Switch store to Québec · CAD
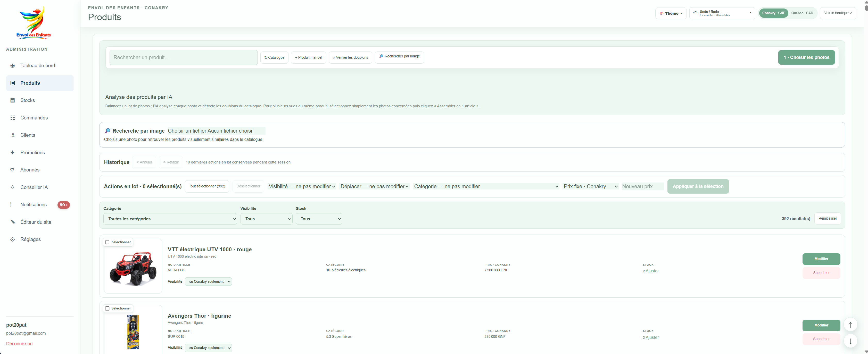This screenshot has height=354, width=868. pos(802,13)
